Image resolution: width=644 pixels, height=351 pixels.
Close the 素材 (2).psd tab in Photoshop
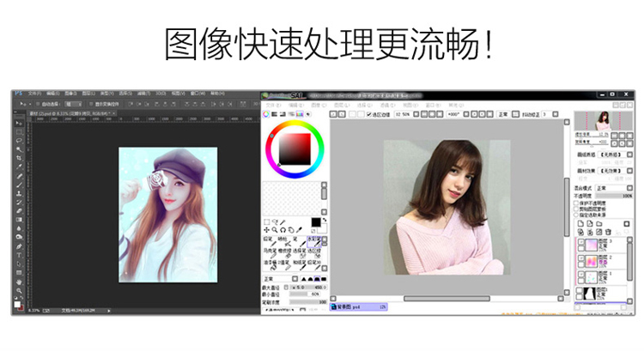(113, 113)
